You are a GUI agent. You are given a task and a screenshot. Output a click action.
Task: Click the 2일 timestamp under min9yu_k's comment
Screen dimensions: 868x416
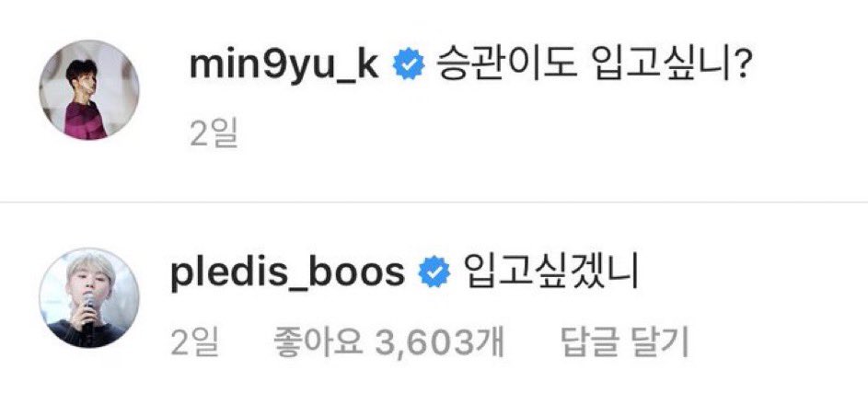(x=214, y=134)
